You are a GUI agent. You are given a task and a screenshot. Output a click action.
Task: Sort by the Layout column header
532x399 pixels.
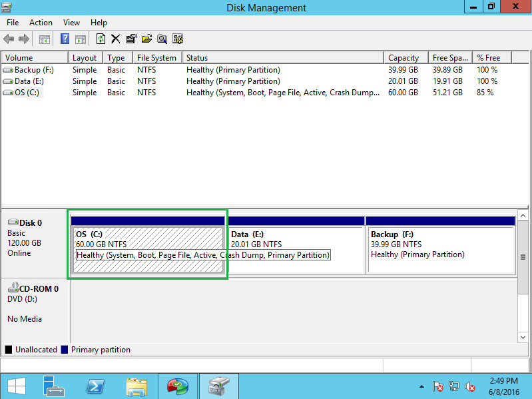click(86, 58)
